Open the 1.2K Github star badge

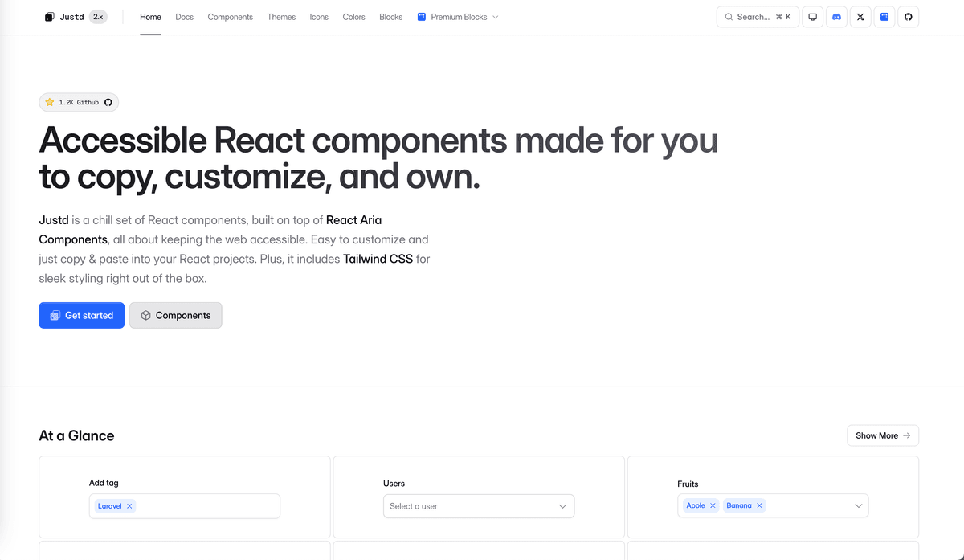pos(79,103)
